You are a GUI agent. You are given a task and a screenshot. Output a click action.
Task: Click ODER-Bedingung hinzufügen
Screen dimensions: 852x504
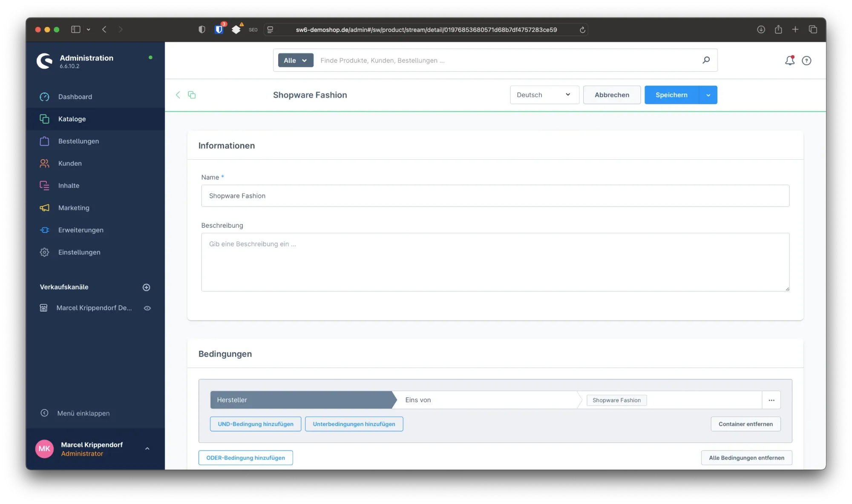pos(245,458)
